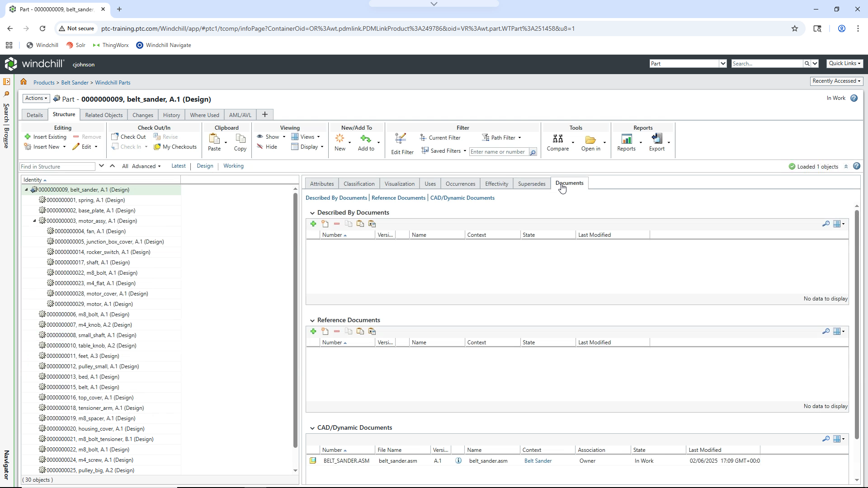868x488 pixels.
Task: Click the Export icon
Action: pos(657,139)
